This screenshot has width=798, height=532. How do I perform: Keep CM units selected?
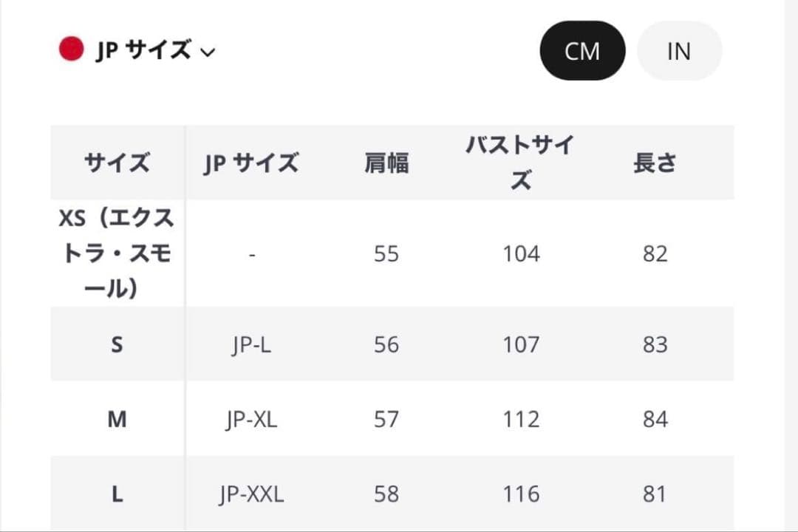[582, 50]
